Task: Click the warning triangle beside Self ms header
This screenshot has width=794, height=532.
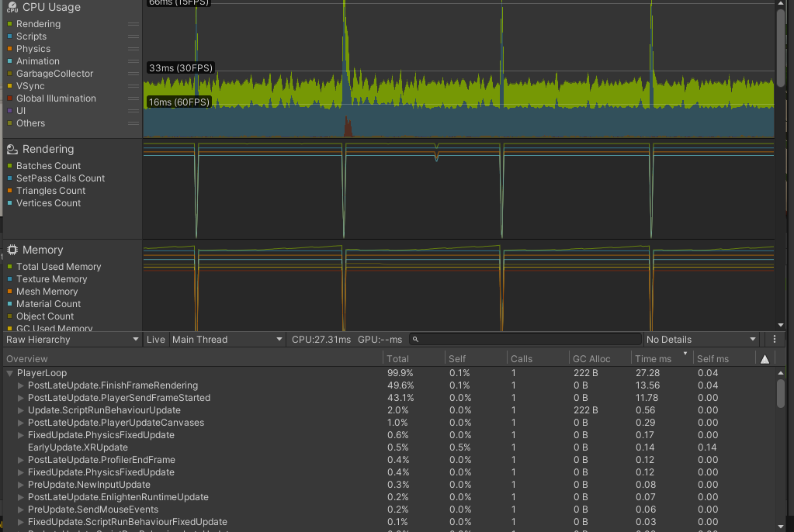Action: pyautogui.click(x=765, y=358)
